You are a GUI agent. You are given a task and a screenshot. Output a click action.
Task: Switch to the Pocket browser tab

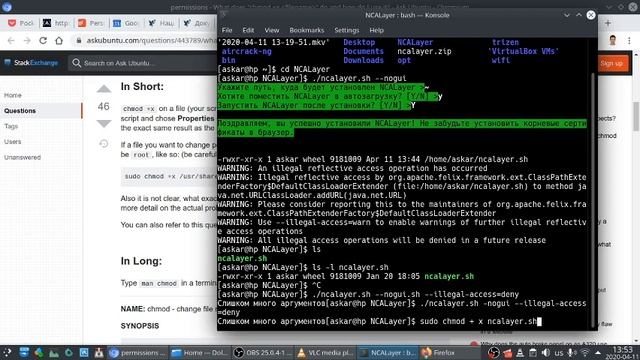coord(21,23)
